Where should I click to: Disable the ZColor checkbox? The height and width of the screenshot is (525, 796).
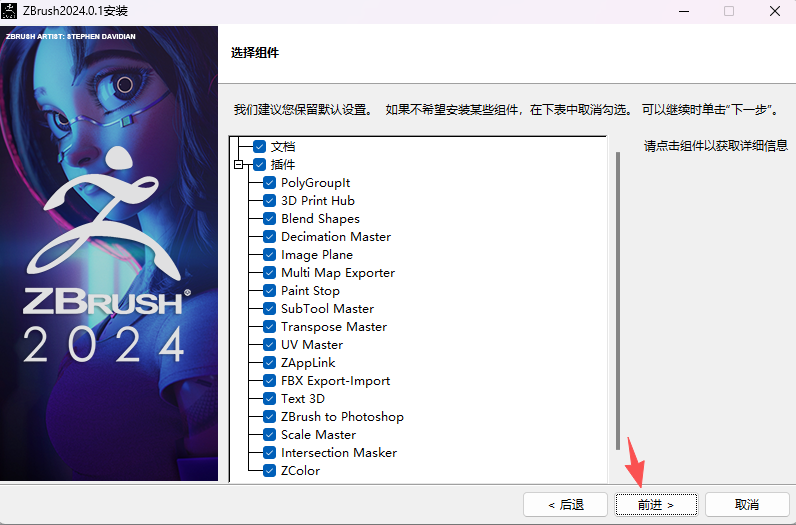pyautogui.click(x=270, y=471)
